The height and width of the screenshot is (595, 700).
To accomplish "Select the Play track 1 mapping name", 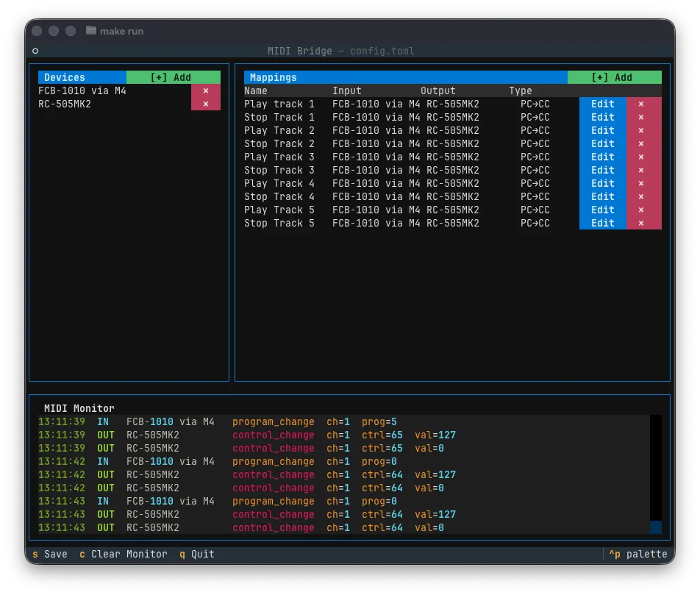I will click(x=279, y=104).
